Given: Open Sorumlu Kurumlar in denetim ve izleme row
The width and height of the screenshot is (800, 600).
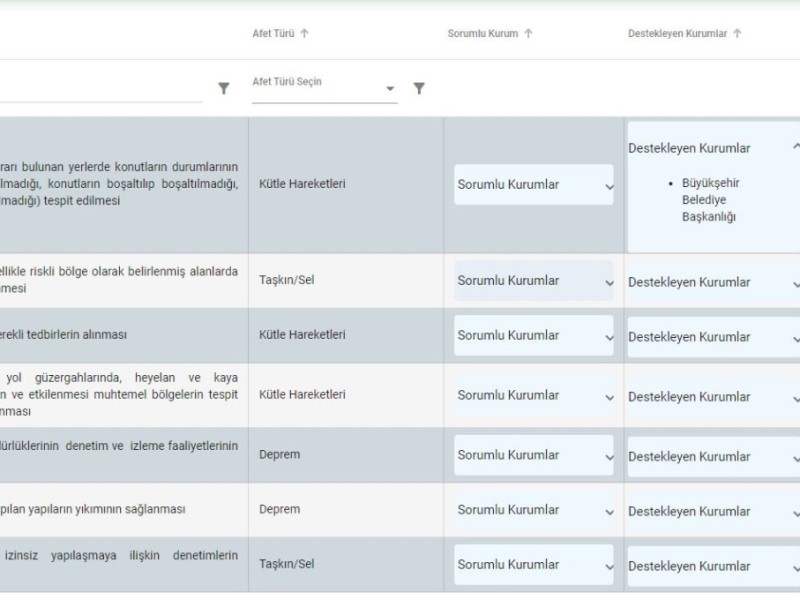Looking at the screenshot, I should click(534, 455).
